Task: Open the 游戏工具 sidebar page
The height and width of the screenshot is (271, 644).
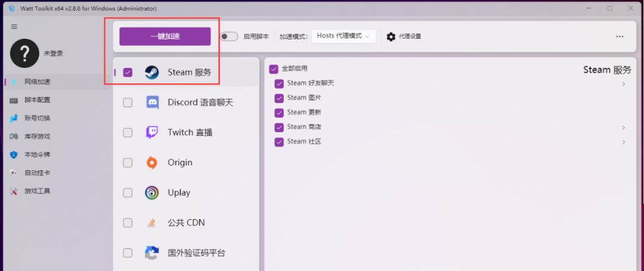Action: tap(57, 191)
